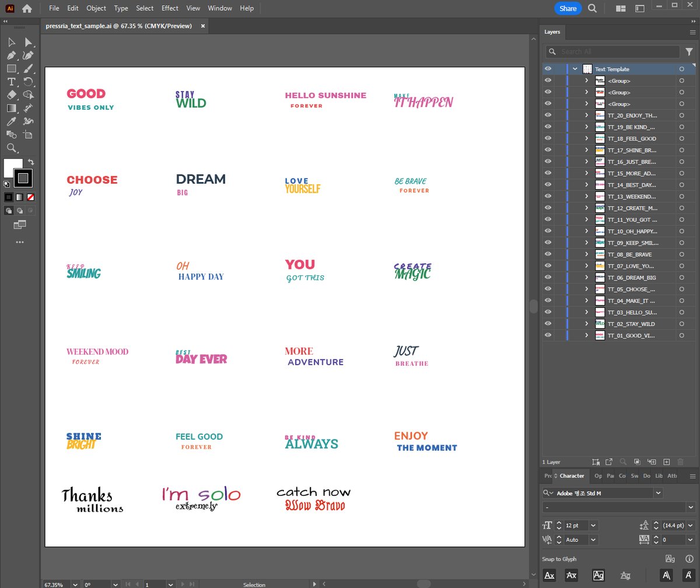700x588 pixels.
Task: Expand TT_18_FEEL_GOOD layer
Action: (x=587, y=138)
